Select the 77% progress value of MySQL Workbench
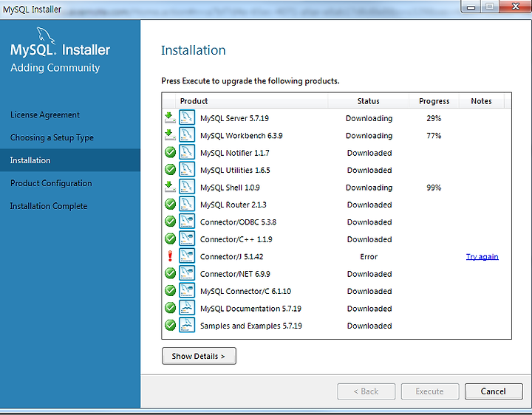This screenshot has width=532, height=415. point(434,136)
